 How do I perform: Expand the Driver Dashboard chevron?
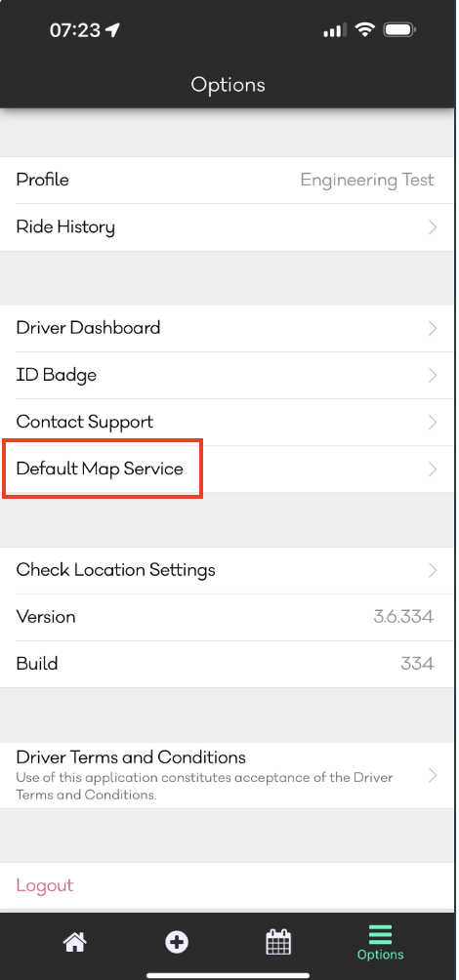[432, 328]
